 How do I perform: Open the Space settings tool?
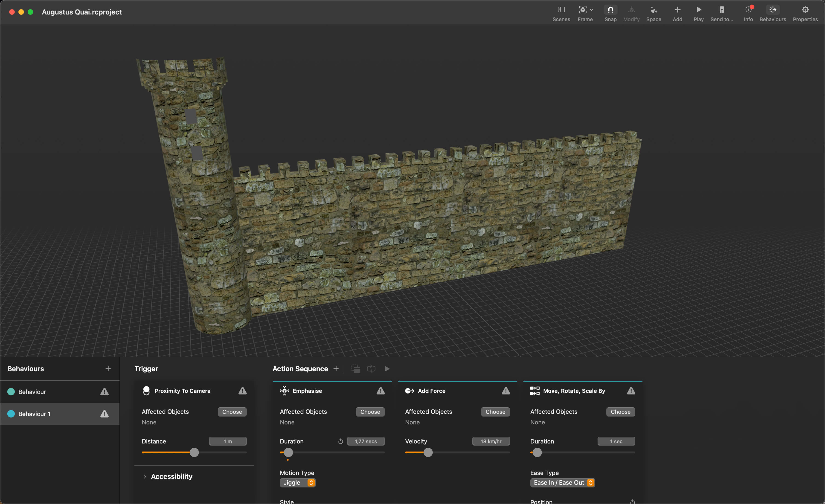coord(654,13)
